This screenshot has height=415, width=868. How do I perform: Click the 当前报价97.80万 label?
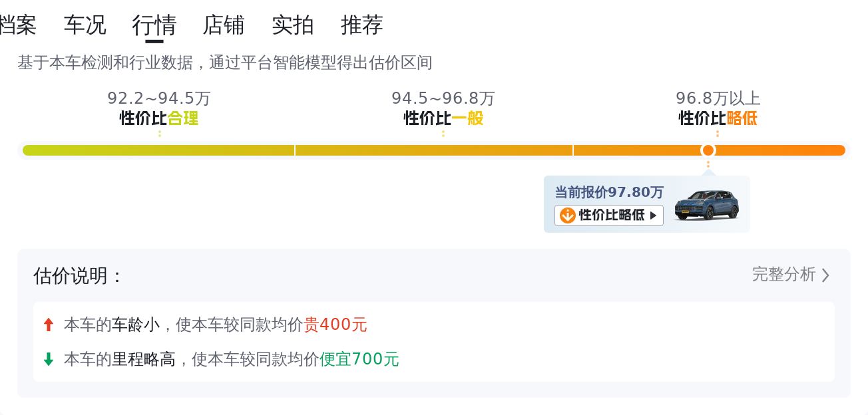coord(609,193)
